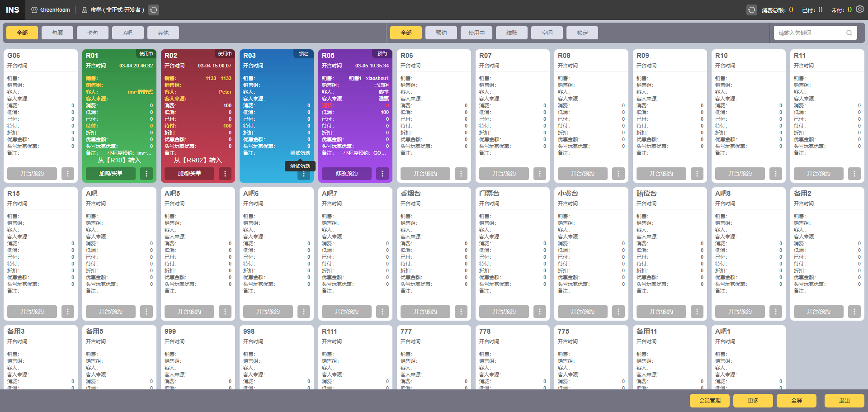Show only 使用中 status rooms

point(476,33)
